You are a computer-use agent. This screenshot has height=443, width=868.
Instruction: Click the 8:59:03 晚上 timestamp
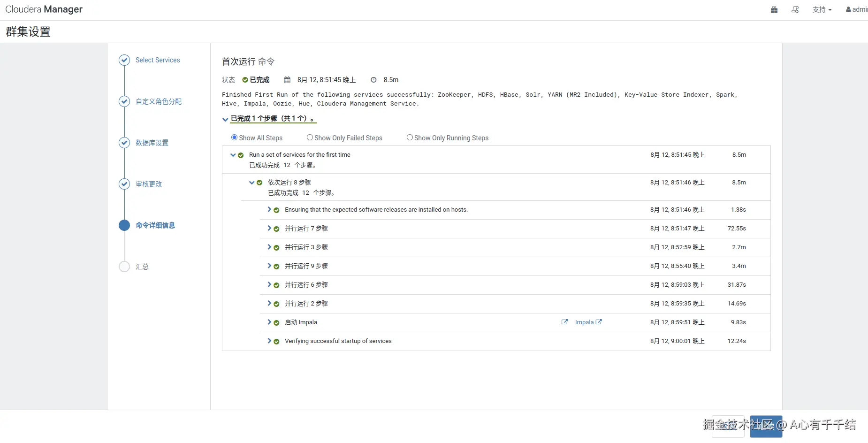678,285
